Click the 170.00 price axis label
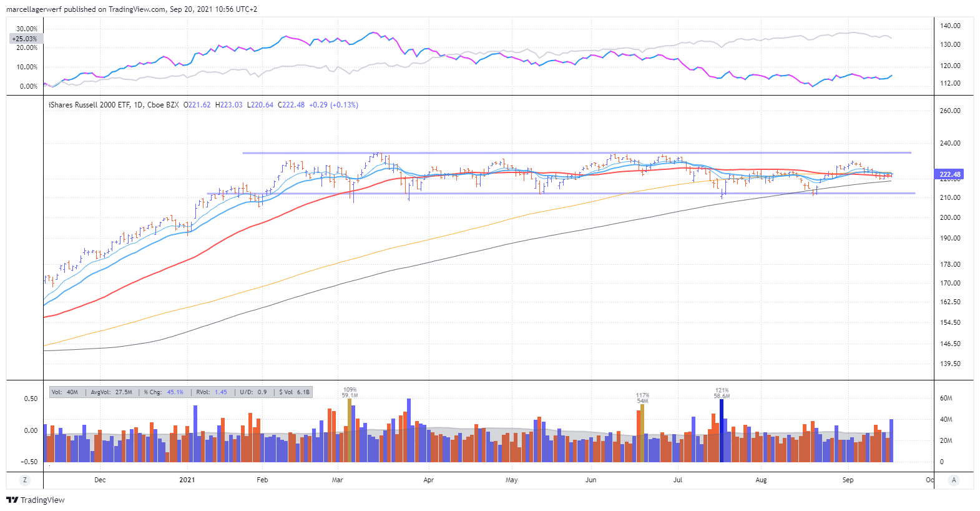This screenshot has height=511, width=980. 950,283
